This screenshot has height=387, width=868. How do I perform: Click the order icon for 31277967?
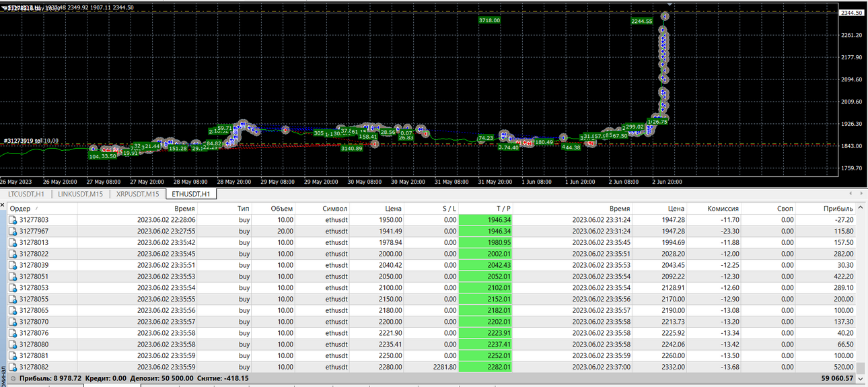(13, 232)
